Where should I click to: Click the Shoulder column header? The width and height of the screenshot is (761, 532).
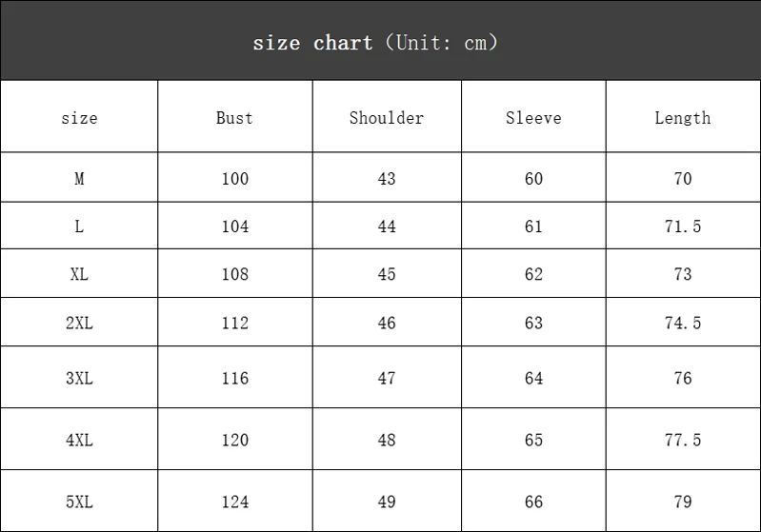(387, 118)
